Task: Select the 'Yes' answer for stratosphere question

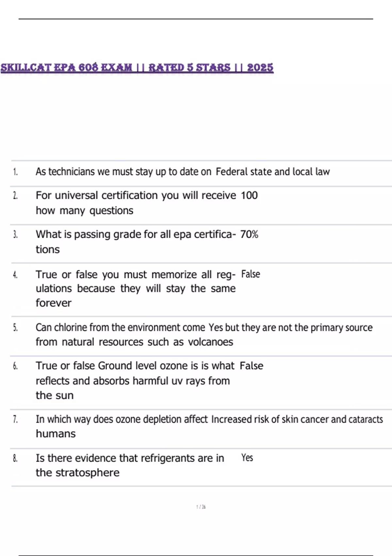Action: point(247,458)
